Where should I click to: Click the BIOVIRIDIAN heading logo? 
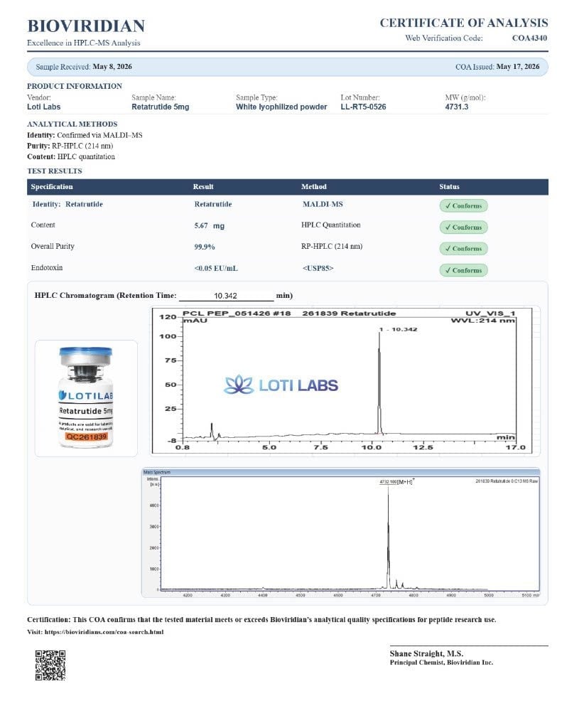point(86,26)
